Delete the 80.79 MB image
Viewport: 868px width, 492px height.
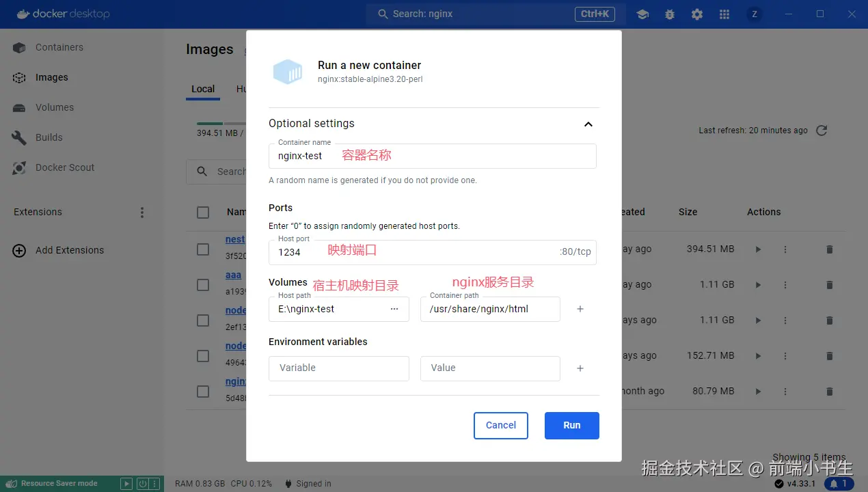[x=830, y=392]
